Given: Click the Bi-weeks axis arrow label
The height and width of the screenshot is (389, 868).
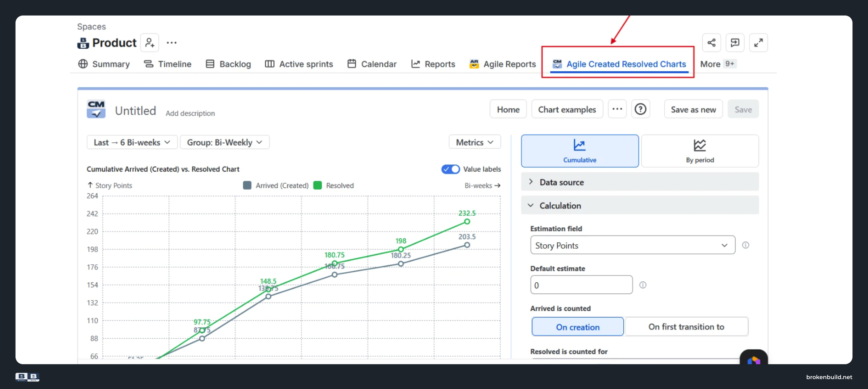Looking at the screenshot, I should tap(483, 186).
